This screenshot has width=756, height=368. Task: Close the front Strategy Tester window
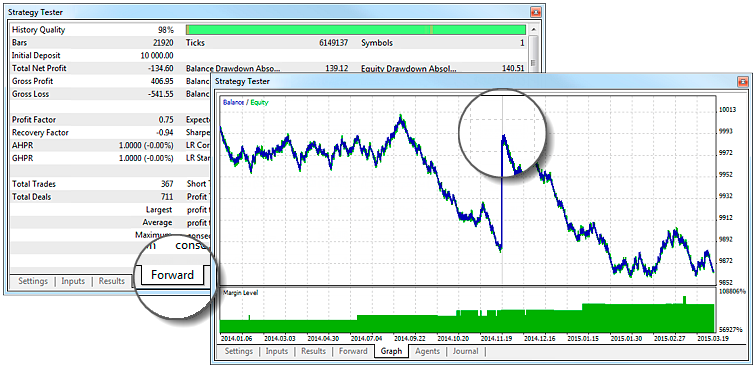point(742,82)
